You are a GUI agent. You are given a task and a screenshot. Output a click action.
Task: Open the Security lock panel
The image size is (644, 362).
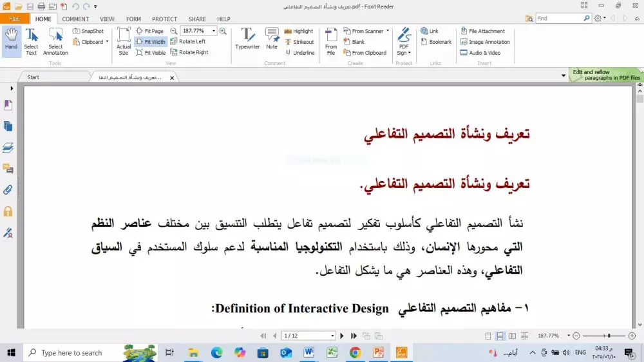click(8, 211)
